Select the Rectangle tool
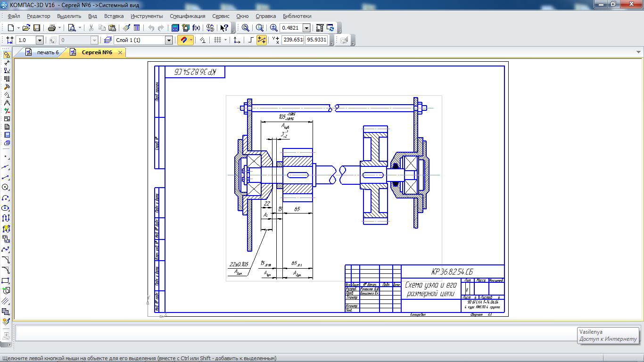 point(6,280)
